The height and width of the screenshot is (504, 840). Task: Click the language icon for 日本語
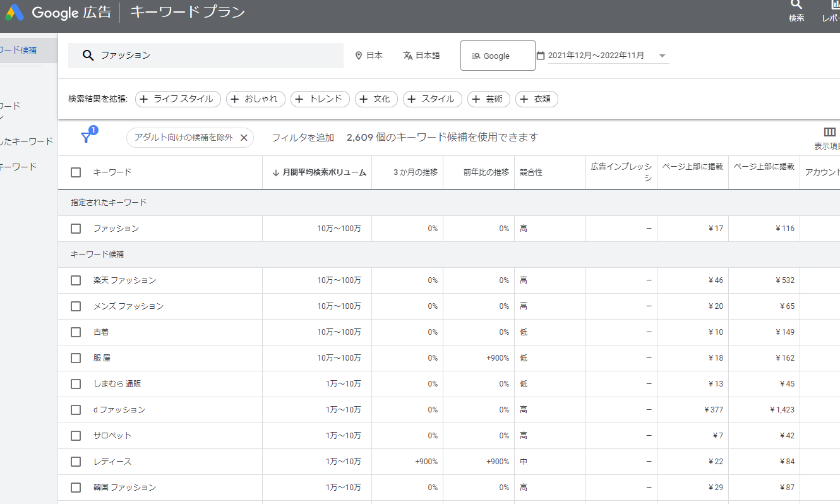(x=408, y=56)
